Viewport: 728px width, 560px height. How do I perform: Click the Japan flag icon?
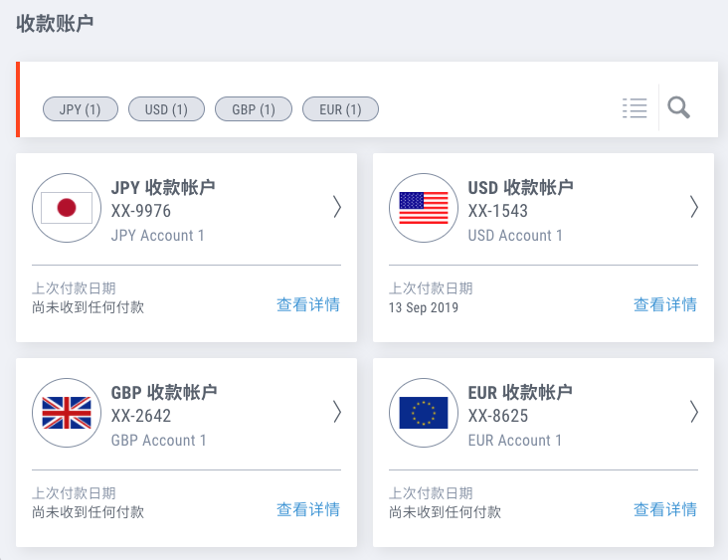tap(67, 208)
